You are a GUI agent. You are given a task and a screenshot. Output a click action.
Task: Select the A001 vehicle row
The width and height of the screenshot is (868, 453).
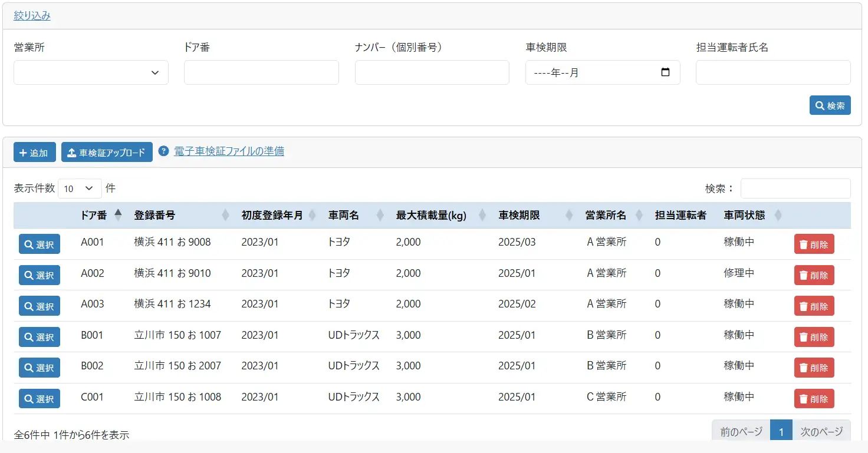40,244
